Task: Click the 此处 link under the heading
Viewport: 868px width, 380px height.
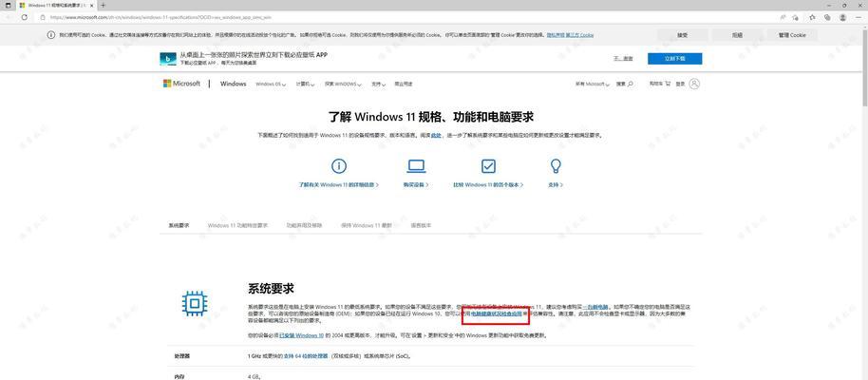Action: 436,135
